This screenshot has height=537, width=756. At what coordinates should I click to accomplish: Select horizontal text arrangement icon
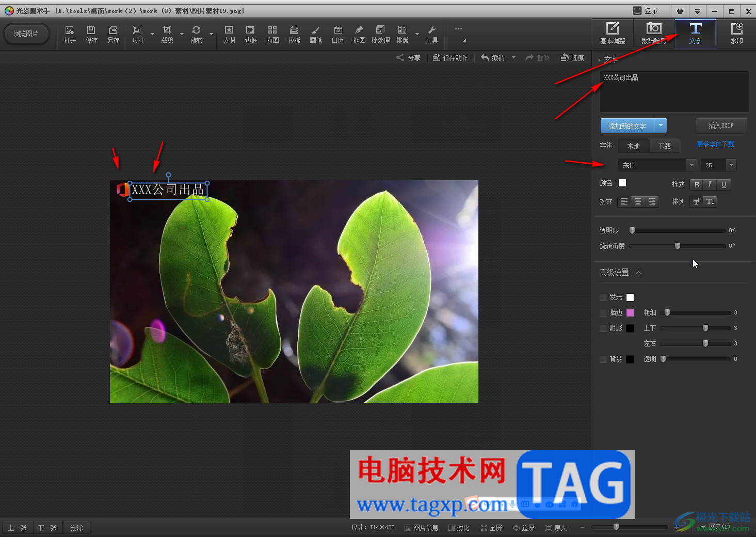click(697, 202)
